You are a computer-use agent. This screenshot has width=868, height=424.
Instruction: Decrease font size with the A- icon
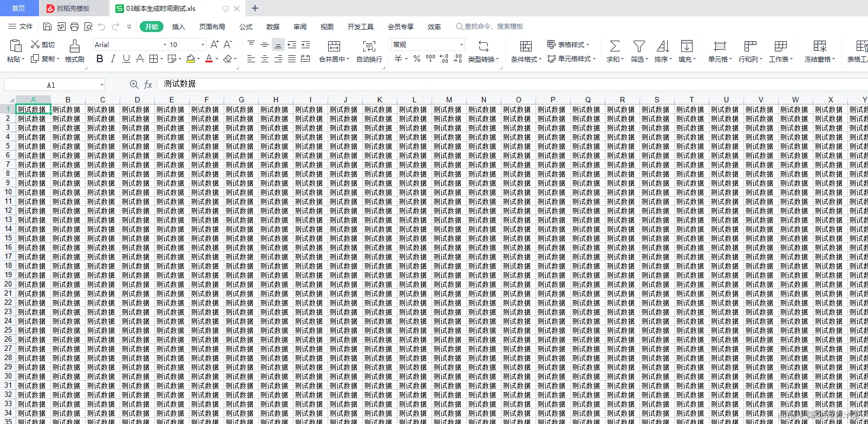point(228,44)
